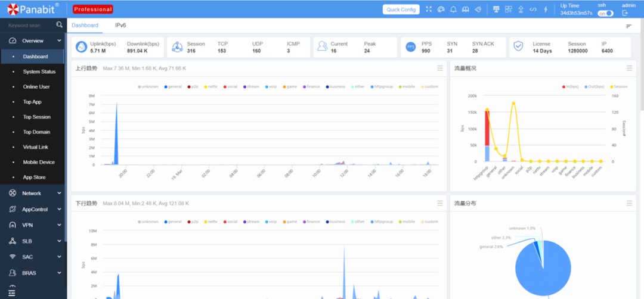Log out using the exit icon under admin
Viewport: 644px width, 299px height.
click(x=625, y=13)
